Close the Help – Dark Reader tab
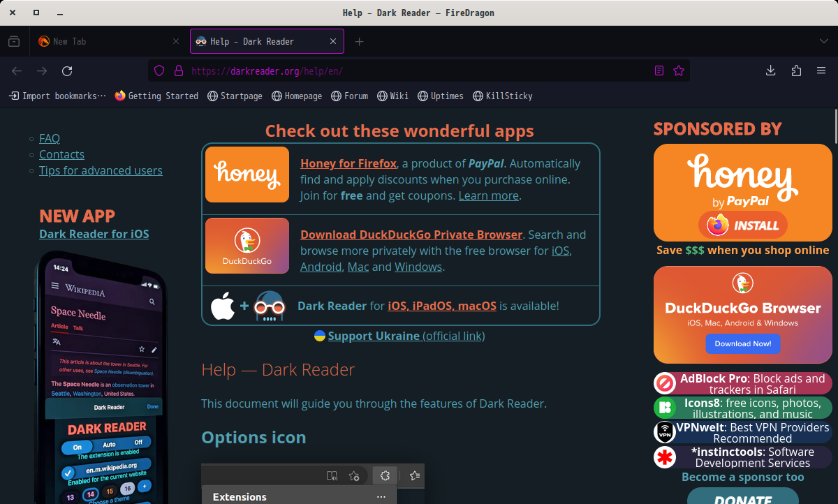 click(333, 41)
